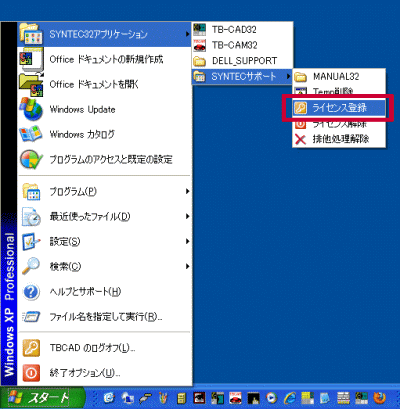Open Windows Media Player taskbar icon
This screenshot has height=409, width=400.
(x=272, y=398)
